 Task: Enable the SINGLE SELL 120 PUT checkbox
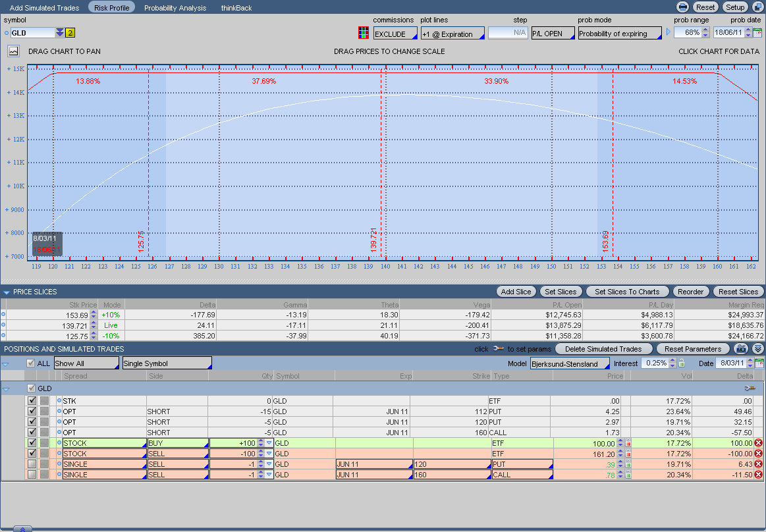(x=32, y=464)
